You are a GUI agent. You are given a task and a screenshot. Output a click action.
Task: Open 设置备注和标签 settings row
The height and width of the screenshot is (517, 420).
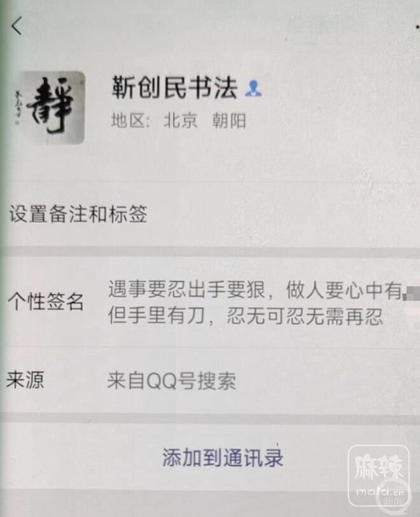tap(210, 214)
